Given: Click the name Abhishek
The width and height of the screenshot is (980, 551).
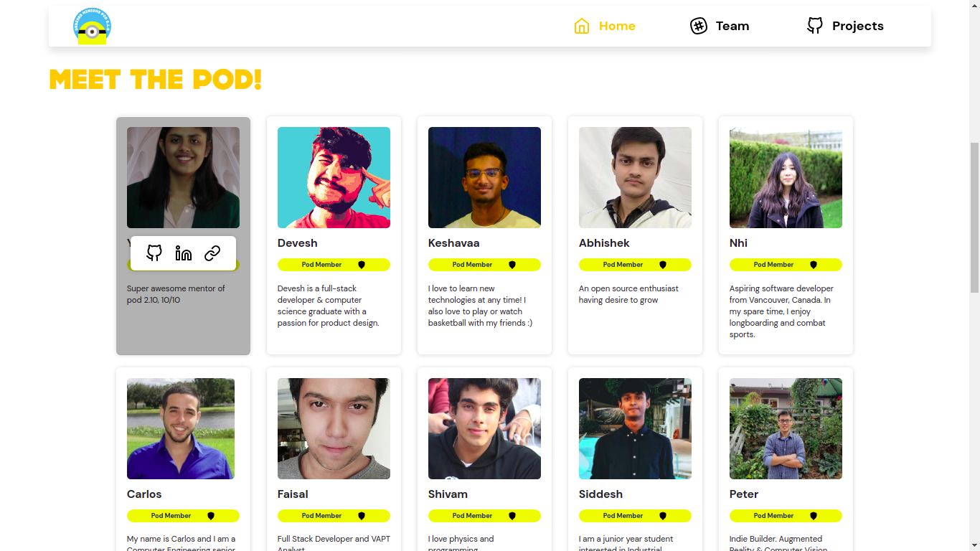Looking at the screenshot, I should (604, 243).
